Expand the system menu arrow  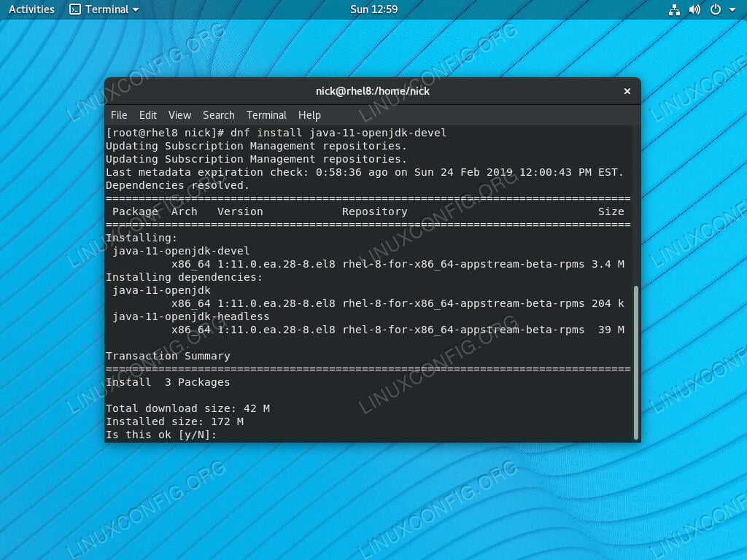tap(732, 9)
